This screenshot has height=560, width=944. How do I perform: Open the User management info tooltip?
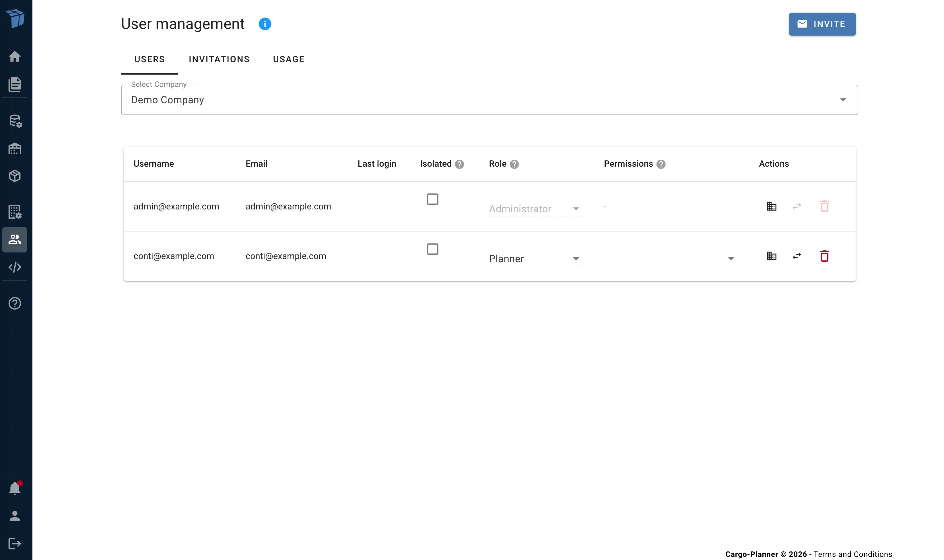(265, 24)
